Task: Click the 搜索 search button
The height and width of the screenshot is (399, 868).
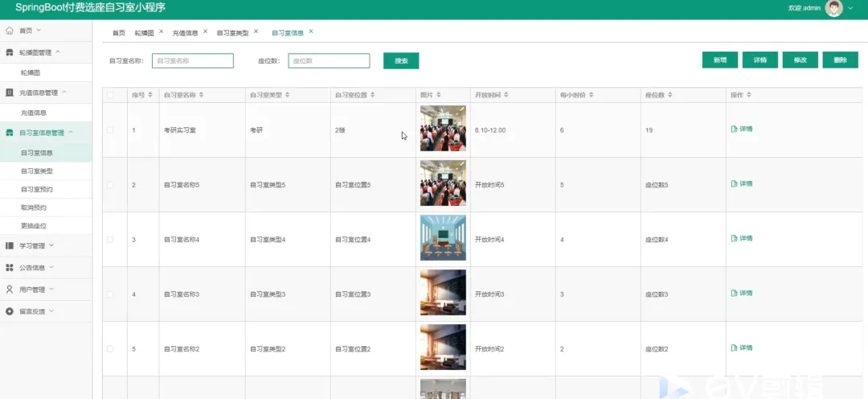Action: pyautogui.click(x=401, y=61)
